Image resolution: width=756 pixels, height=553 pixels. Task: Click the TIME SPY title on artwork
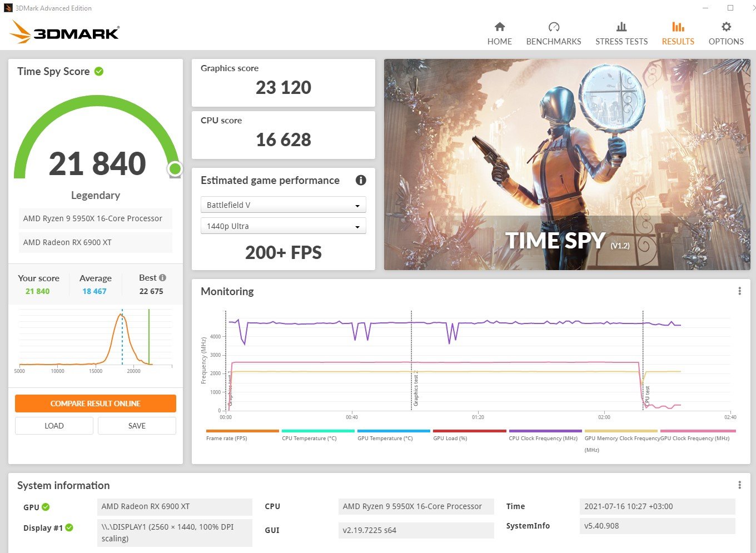(555, 241)
